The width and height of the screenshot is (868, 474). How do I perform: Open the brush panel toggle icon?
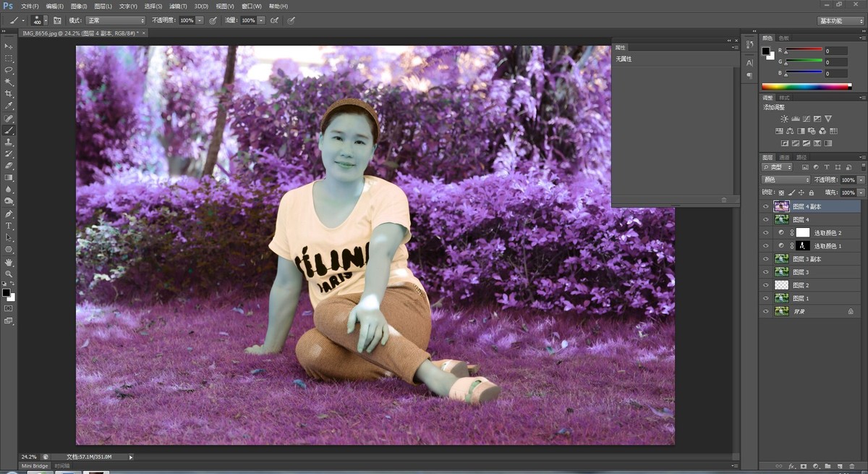(x=57, y=20)
